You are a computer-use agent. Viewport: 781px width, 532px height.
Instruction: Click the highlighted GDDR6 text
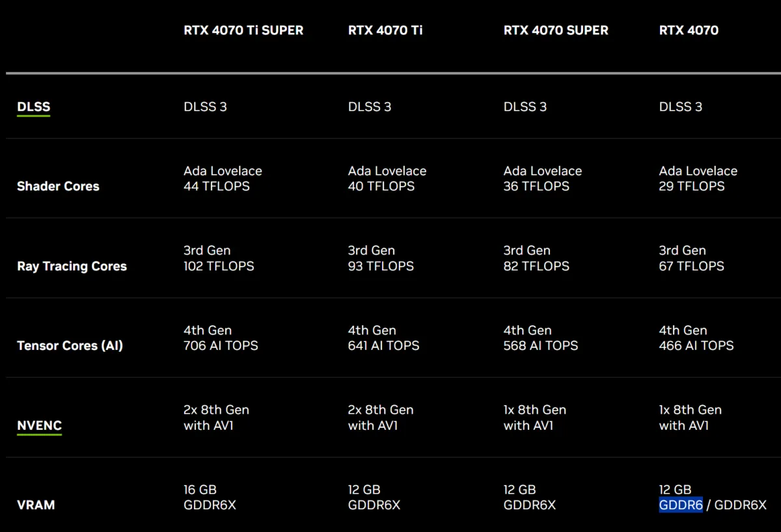coord(681,505)
